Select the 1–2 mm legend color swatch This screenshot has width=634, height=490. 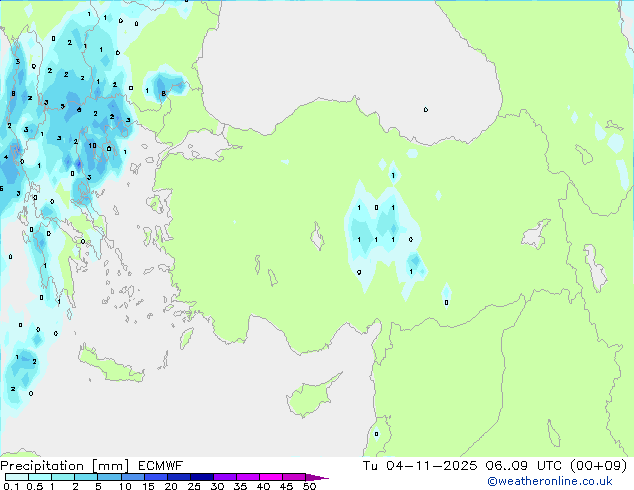click(x=63, y=477)
